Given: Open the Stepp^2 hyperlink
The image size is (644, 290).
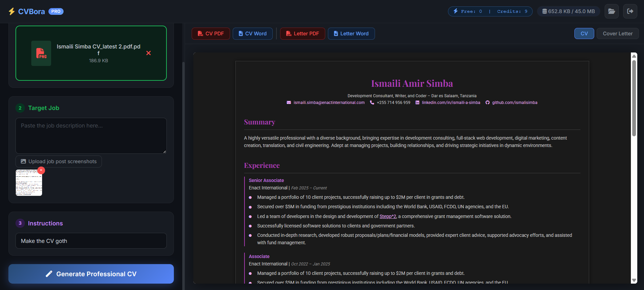Looking at the screenshot, I should [388, 216].
